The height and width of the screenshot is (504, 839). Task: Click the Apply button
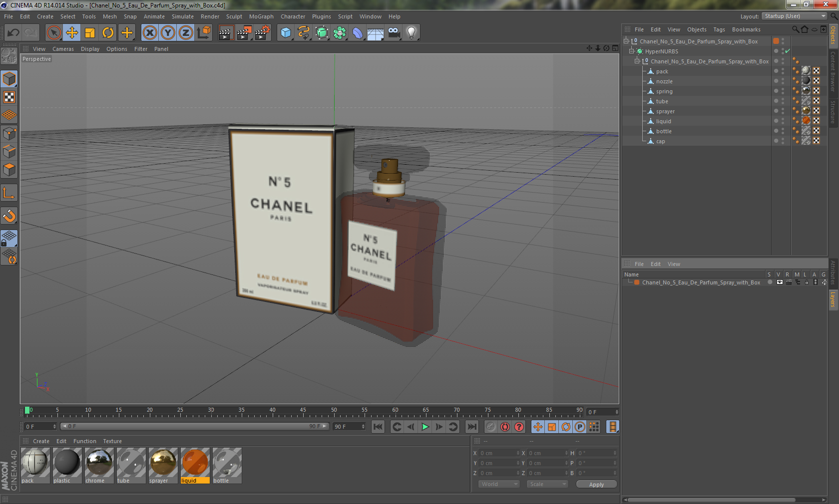click(596, 485)
